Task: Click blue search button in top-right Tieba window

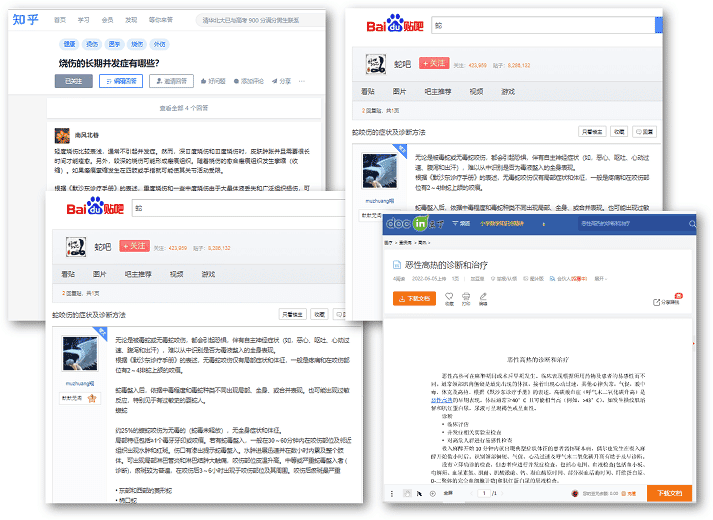Action: pyautogui.click(x=658, y=25)
